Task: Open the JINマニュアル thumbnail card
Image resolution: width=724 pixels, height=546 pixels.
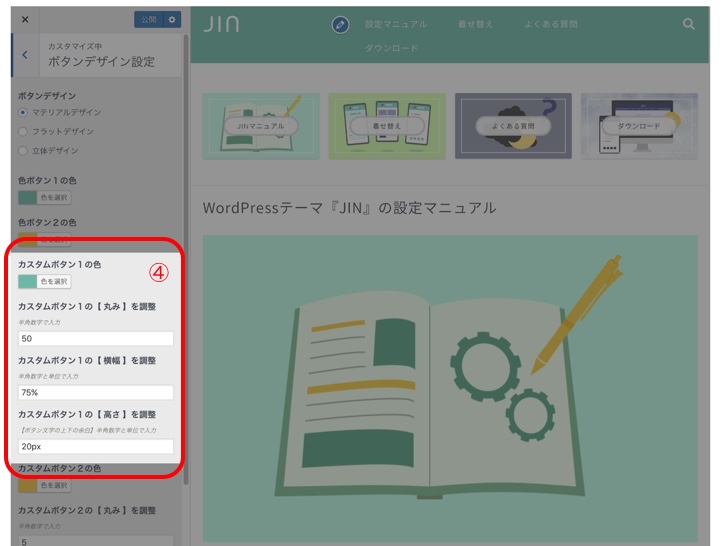Action: [261, 126]
